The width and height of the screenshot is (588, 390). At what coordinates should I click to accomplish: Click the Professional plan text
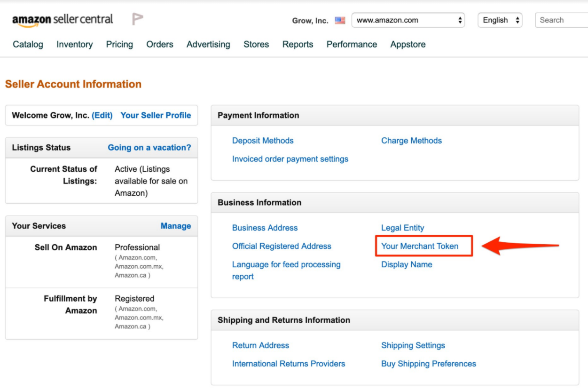point(137,247)
